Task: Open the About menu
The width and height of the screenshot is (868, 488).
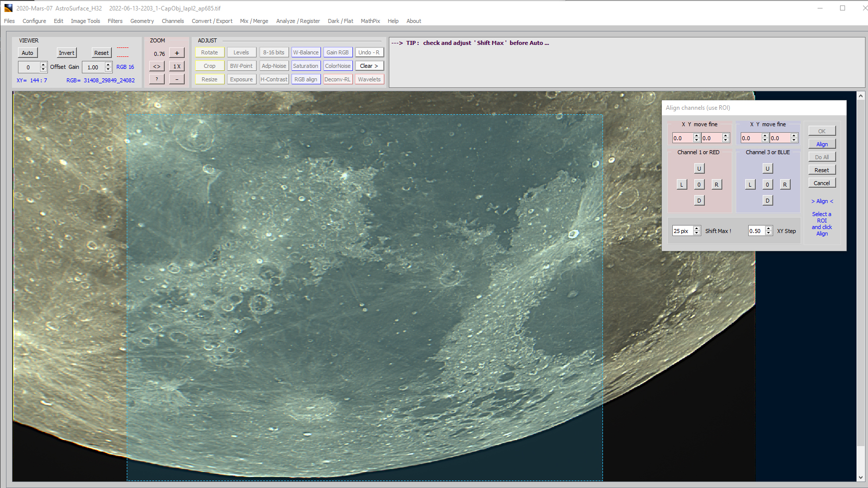Action: (414, 21)
